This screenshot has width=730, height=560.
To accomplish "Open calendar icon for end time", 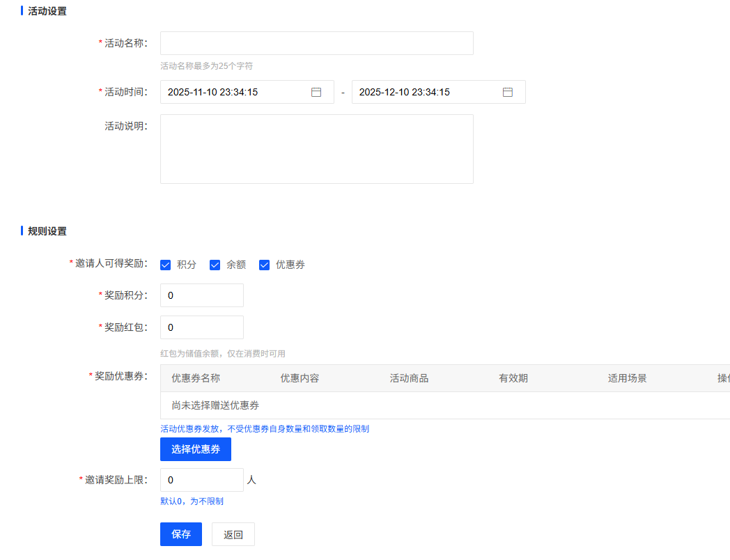I will tap(508, 92).
